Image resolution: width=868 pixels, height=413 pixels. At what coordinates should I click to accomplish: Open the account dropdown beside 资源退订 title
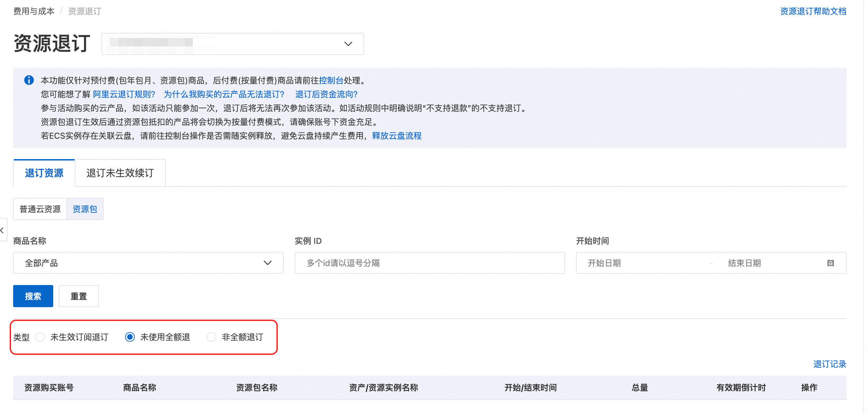coord(233,44)
